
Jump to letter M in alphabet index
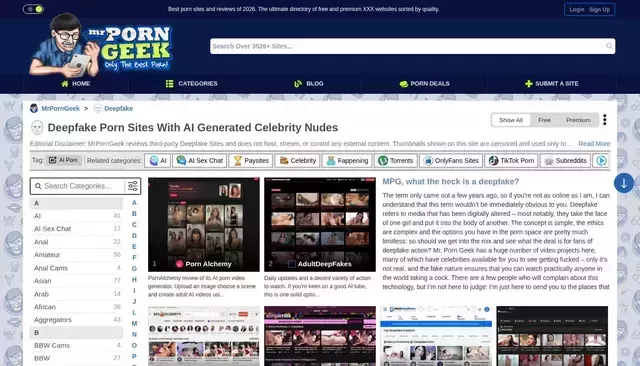(x=134, y=324)
